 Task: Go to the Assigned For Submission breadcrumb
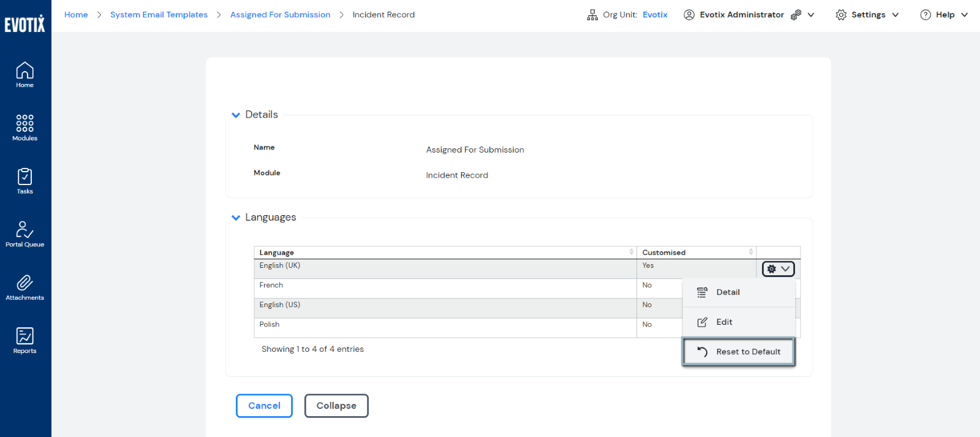[x=280, y=15]
